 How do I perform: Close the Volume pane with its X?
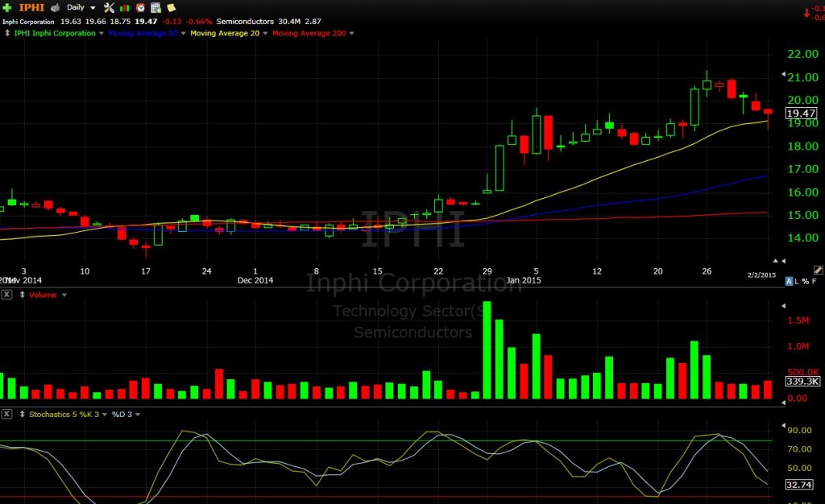point(6,295)
